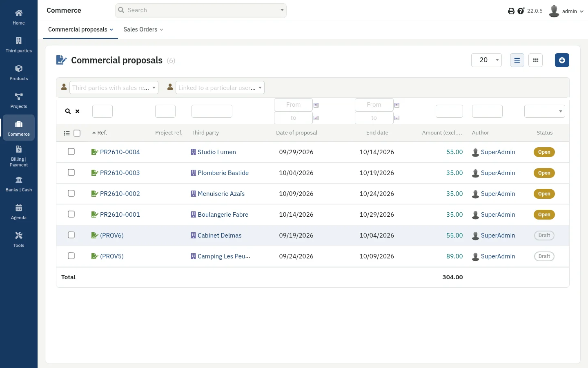This screenshot has width=588, height=368.
Task: Open the Status filter dropdown
Action: coord(544,111)
